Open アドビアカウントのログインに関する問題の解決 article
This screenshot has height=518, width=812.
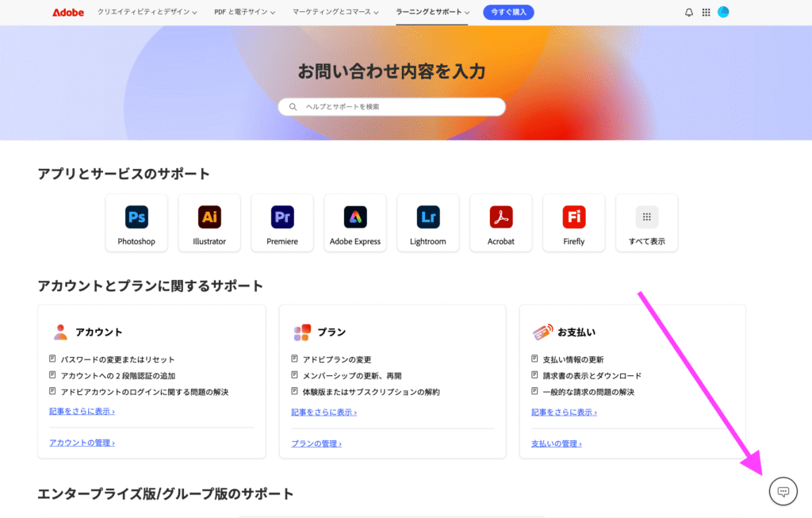(144, 392)
